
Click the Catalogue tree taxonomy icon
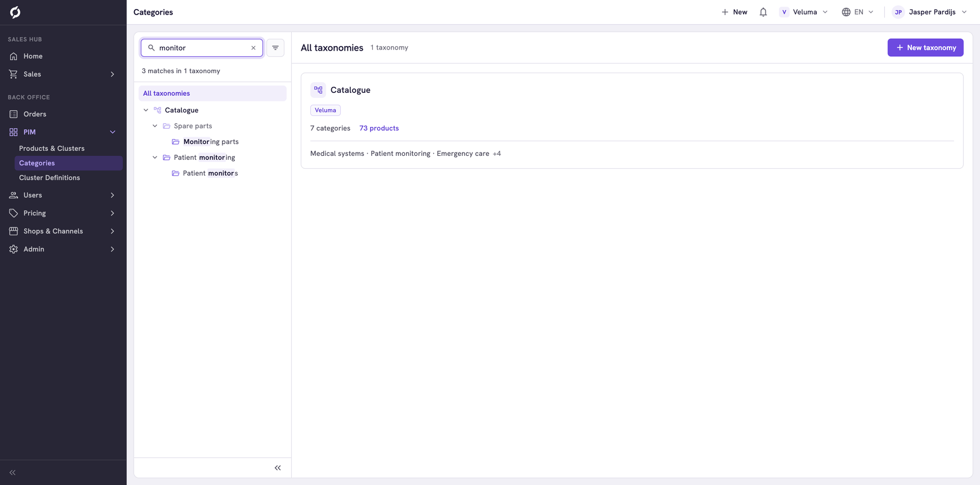158,110
